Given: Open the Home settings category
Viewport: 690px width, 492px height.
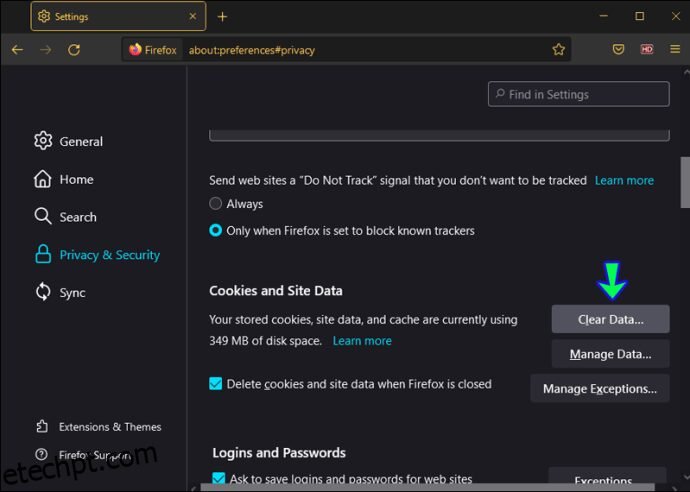Looking at the screenshot, I should 64,179.
